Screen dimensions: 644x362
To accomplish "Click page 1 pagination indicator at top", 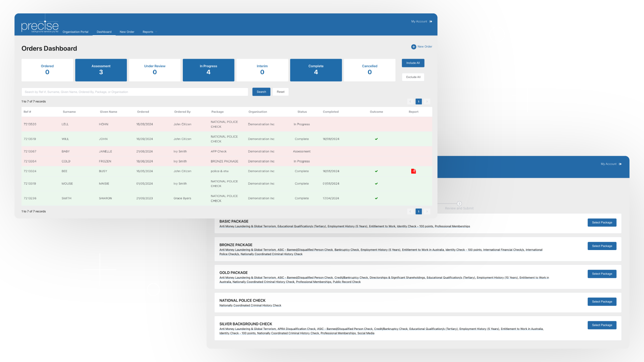I will click(x=419, y=102).
